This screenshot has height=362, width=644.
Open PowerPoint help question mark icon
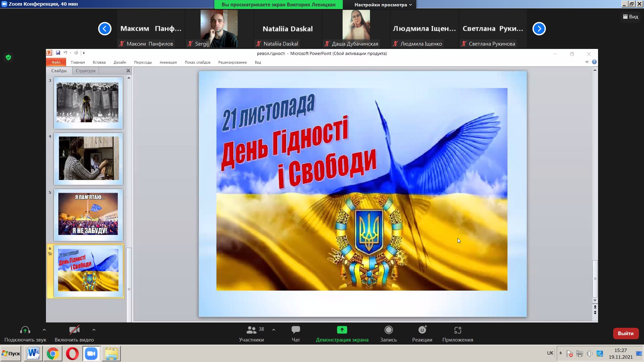[594, 62]
